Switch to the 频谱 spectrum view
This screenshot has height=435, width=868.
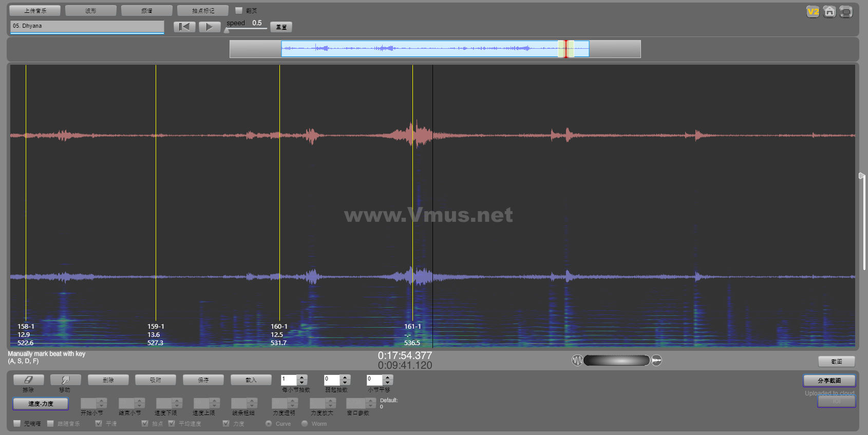[x=147, y=10]
